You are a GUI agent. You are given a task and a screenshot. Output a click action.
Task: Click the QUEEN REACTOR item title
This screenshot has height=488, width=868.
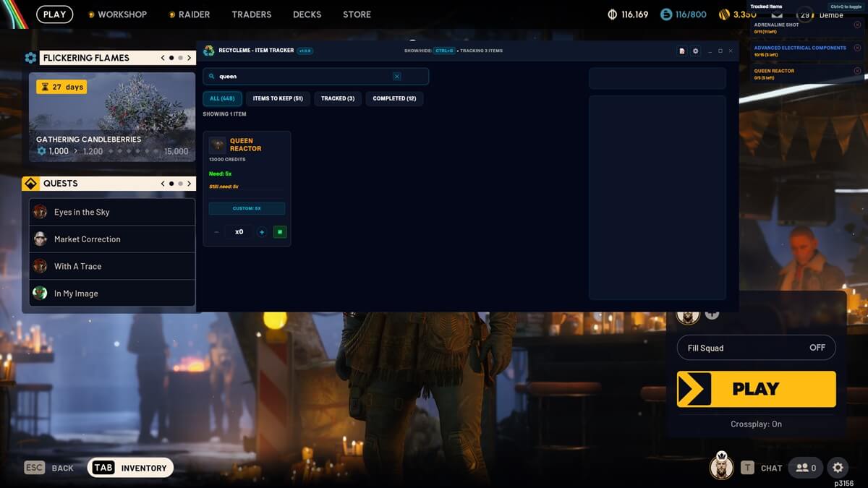tap(246, 145)
